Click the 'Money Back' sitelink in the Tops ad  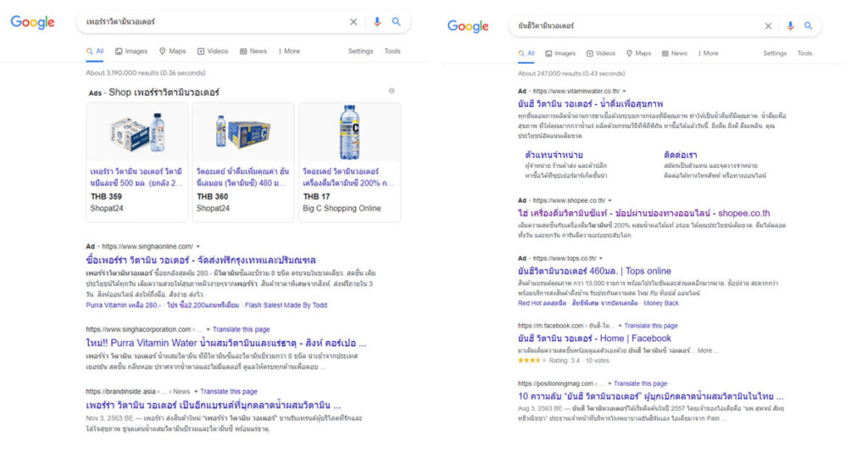point(661,303)
